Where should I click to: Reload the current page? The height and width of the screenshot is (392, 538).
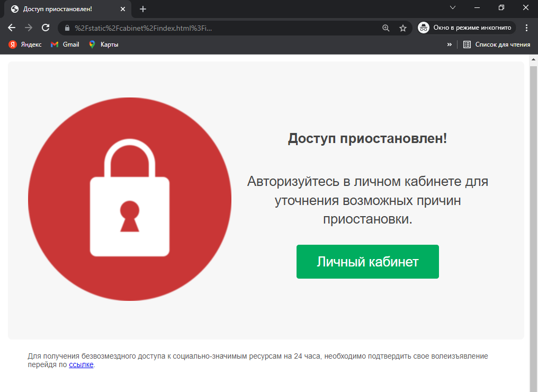pos(46,28)
